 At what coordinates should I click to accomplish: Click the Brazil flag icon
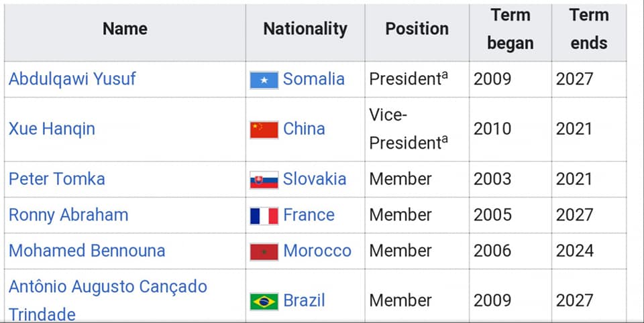pos(264,301)
